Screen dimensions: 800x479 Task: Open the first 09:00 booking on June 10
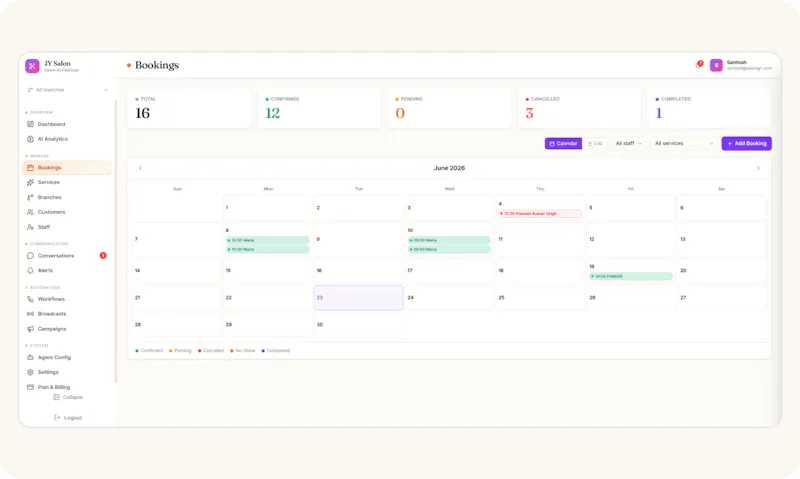449,240
